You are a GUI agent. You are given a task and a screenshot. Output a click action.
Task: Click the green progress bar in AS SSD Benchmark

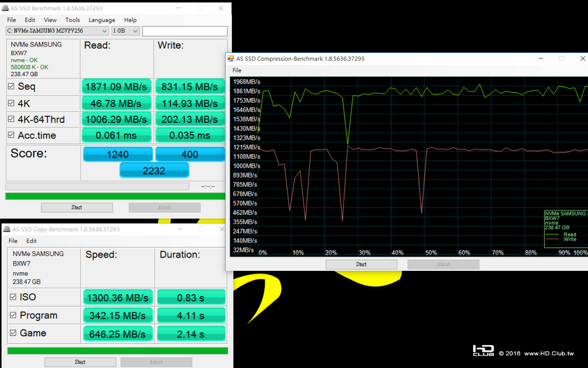click(115, 196)
